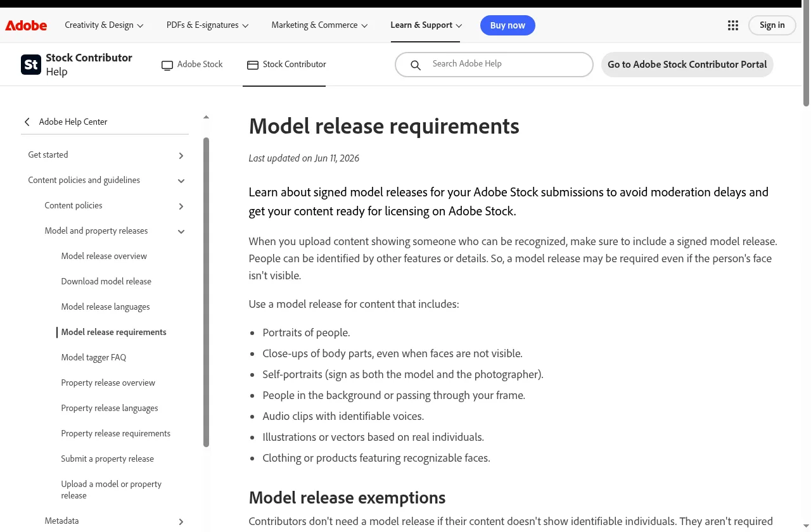Click the Sign in button
This screenshot has width=811, height=532.
pos(772,25)
